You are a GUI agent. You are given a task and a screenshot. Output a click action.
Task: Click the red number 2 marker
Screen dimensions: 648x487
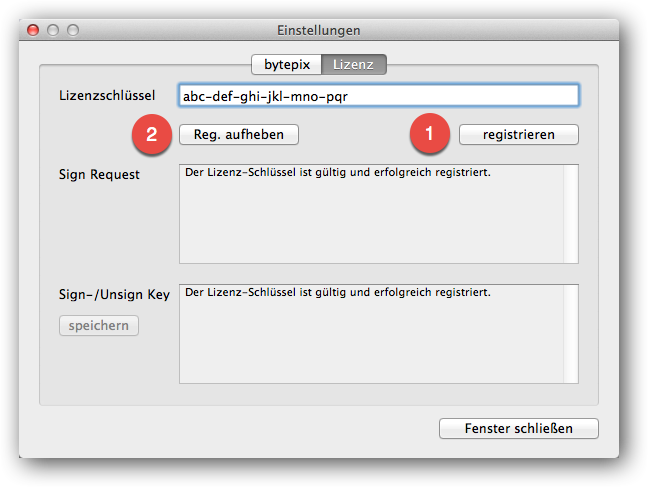tap(152, 134)
